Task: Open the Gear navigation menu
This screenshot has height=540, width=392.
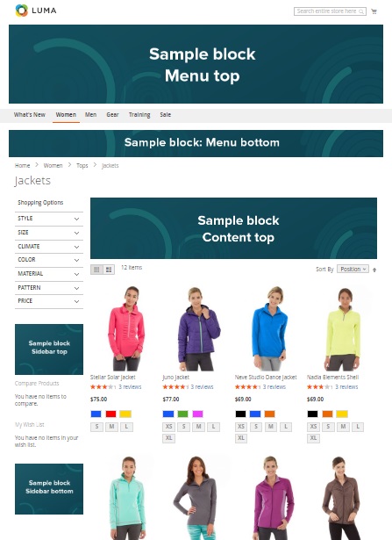Action: [112, 115]
